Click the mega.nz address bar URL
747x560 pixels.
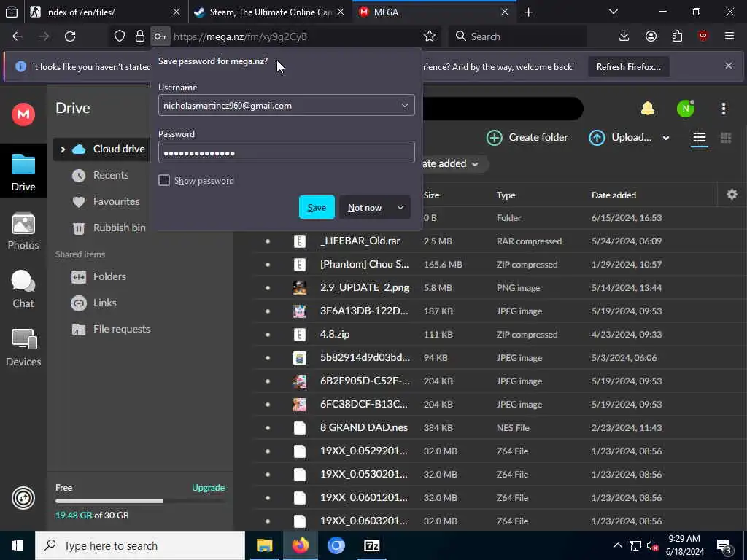click(x=240, y=36)
